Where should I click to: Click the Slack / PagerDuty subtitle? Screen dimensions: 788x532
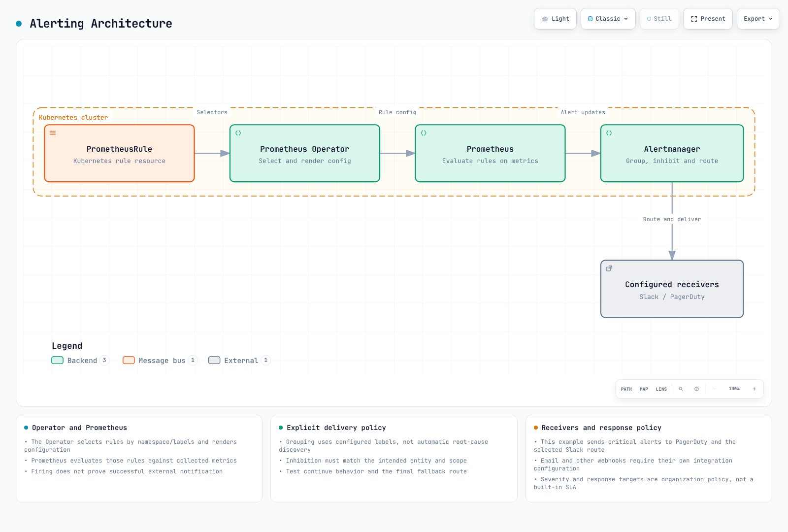click(672, 297)
